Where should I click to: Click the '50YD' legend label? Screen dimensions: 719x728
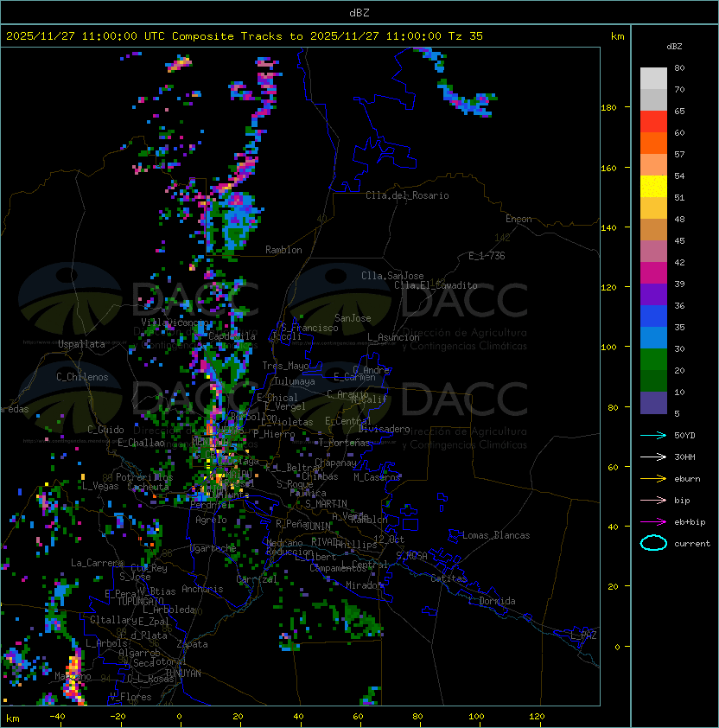[x=684, y=435]
